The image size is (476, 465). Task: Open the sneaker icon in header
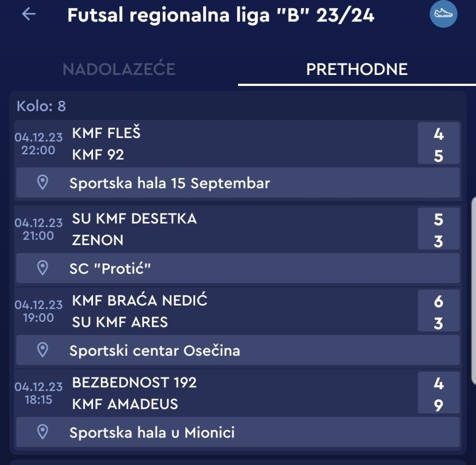pos(443,14)
